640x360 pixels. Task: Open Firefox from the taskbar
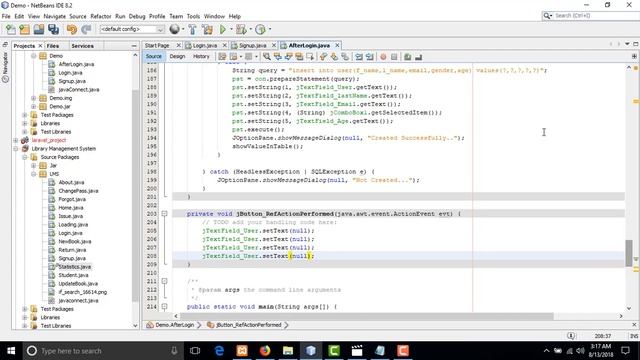265,351
